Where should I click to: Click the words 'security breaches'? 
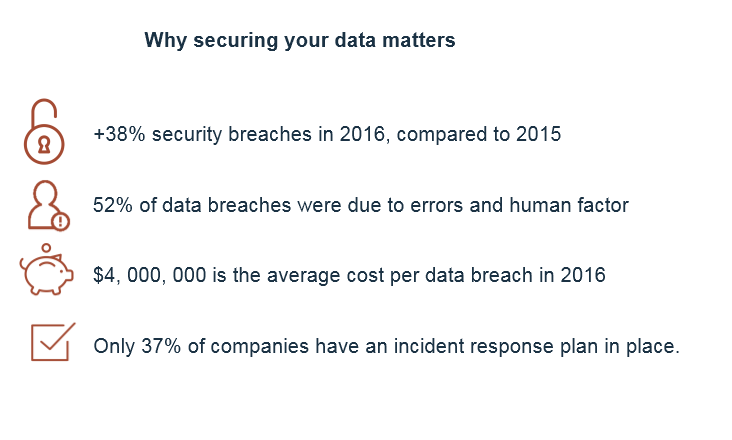point(232,135)
